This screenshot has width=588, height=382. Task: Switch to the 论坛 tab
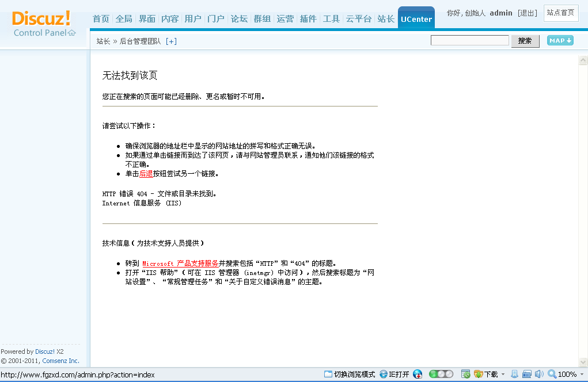click(x=239, y=19)
